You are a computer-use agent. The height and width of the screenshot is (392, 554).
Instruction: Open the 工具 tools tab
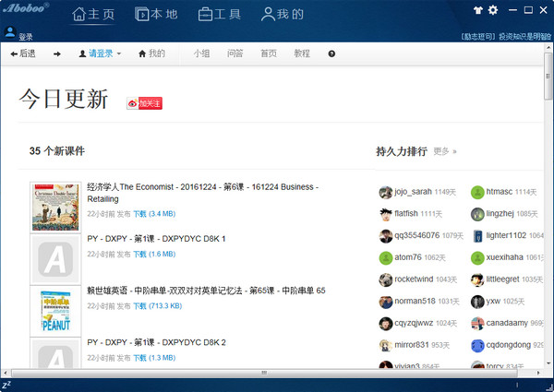219,15
